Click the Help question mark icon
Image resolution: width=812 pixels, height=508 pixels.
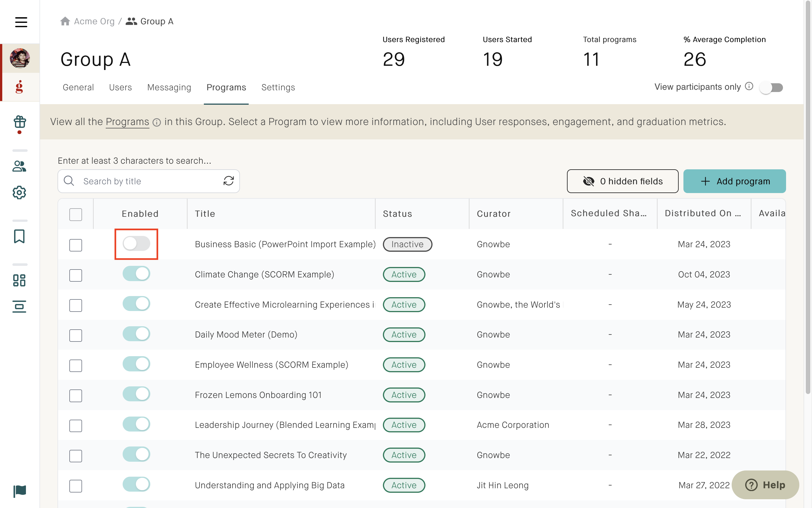pyautogui.click(x=751, y=485)
